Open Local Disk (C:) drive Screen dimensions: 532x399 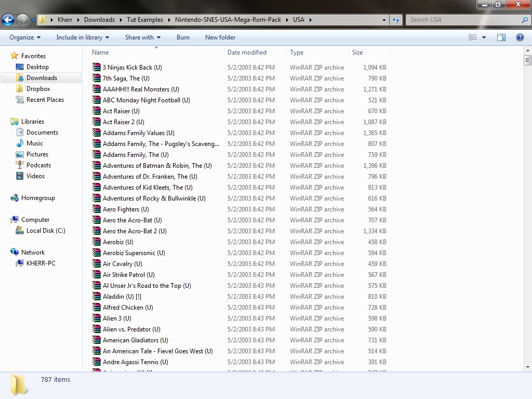tap(45, 231)
